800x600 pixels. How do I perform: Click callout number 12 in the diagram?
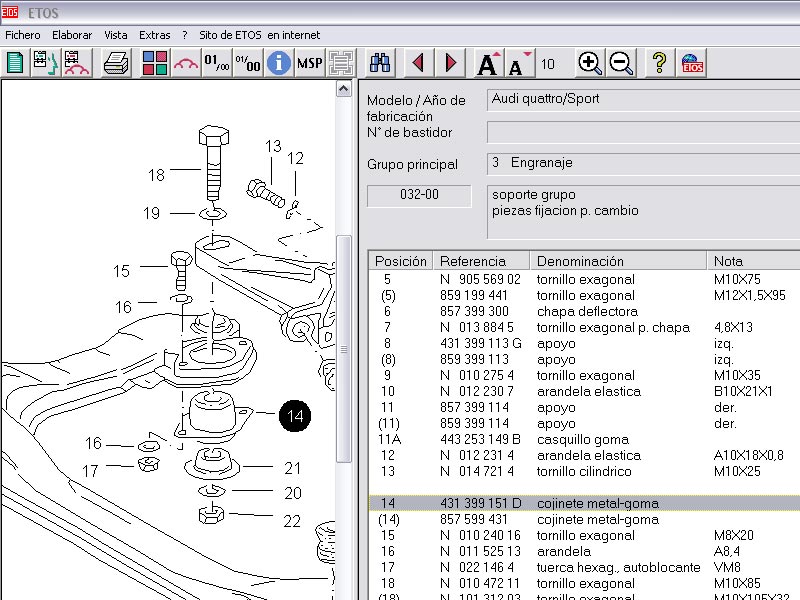coord(295,158)
